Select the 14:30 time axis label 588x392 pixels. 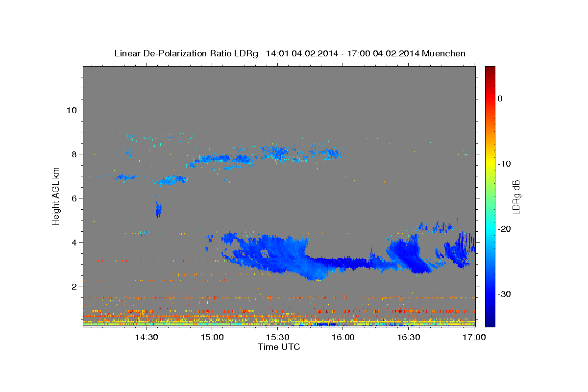(x=147, y=337)
